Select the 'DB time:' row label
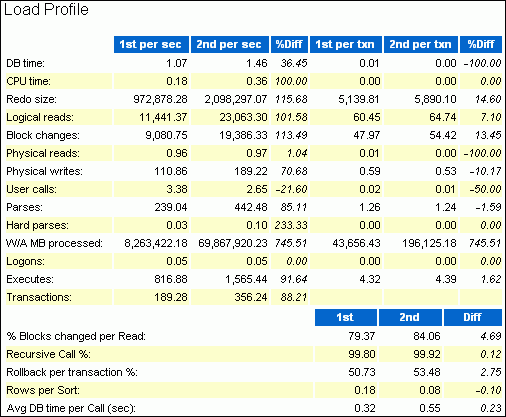This screenshot has height=417, width=506. pos(25,63)
